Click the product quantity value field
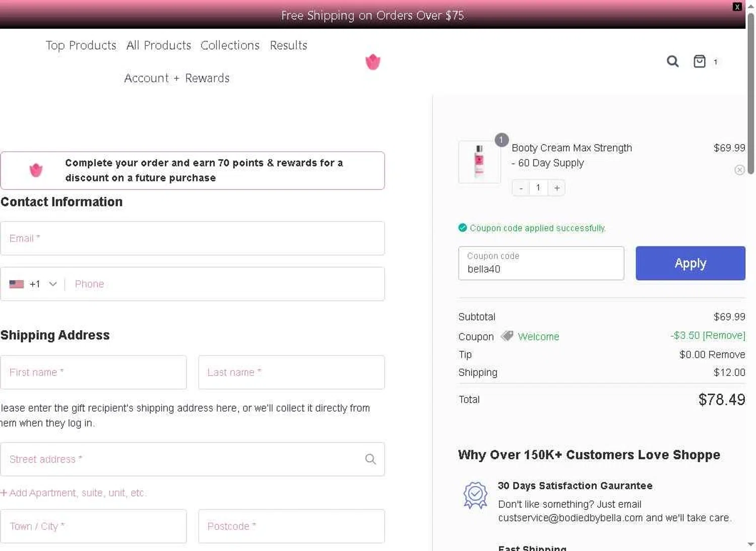The image size is (756, 551). click(x=538, y=188)
